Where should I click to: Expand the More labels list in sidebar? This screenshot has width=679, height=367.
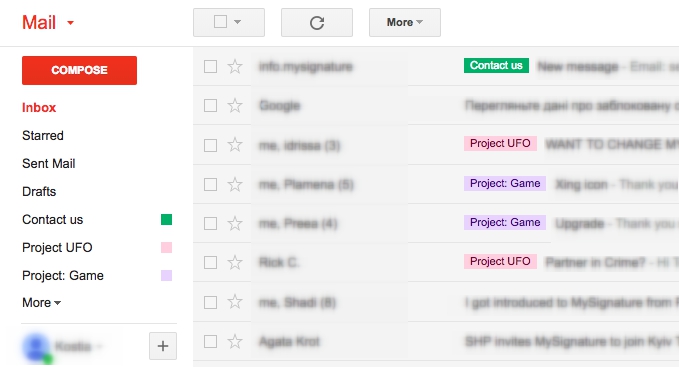click(x=42, y=303)
